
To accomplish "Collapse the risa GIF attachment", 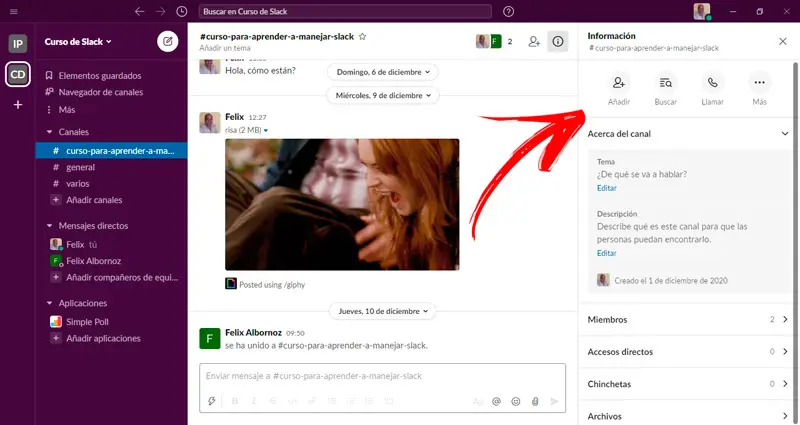I will (x=266, y=131).
